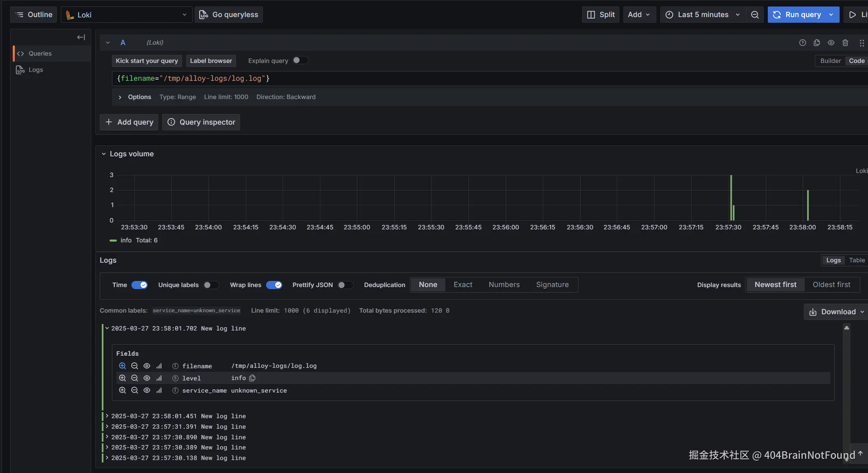
Task: Enable the Explain query switch
Action: coord(300,60)
